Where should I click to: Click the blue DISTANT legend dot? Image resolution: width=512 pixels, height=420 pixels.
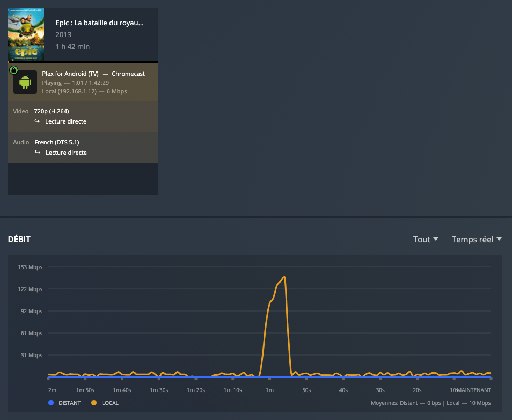click(51, 403)
